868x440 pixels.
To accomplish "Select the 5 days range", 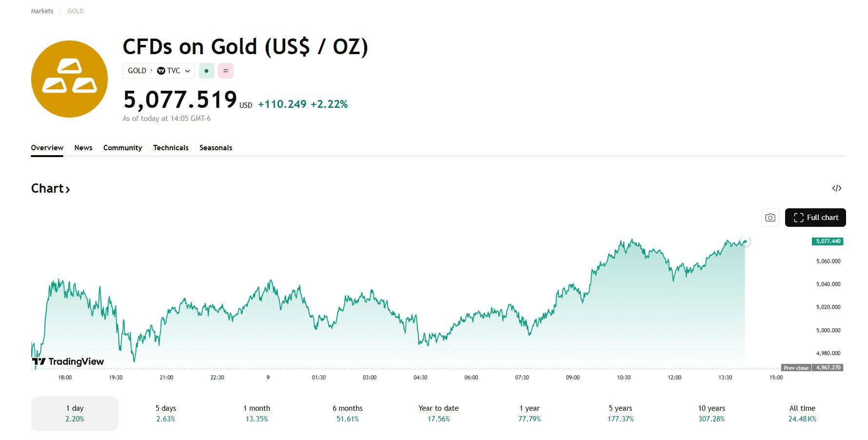I will tap(166, 413).
